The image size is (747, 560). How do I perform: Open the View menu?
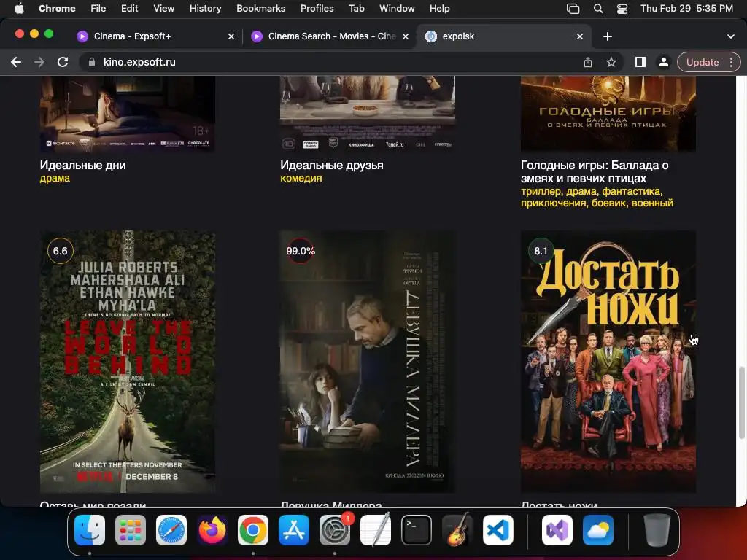point(163,9)
